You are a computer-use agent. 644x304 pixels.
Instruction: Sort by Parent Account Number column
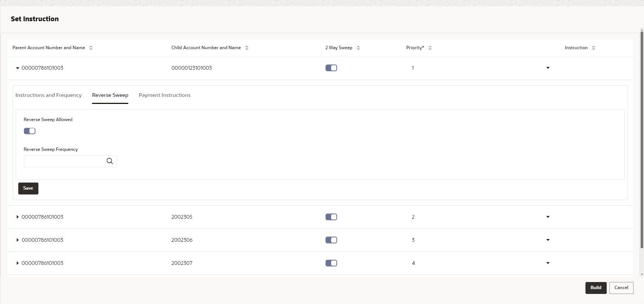tap(91, 48)
